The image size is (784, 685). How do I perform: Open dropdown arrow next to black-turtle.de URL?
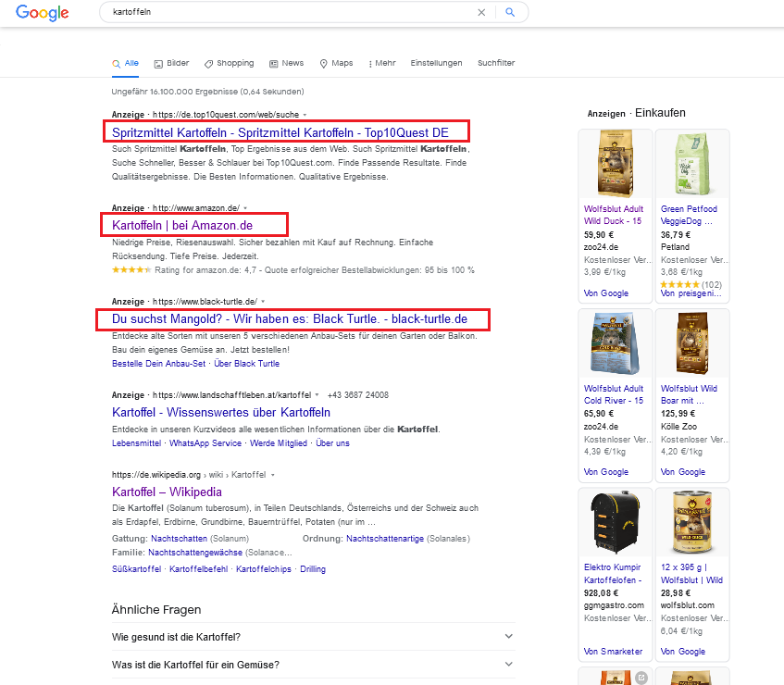point(263,302)
